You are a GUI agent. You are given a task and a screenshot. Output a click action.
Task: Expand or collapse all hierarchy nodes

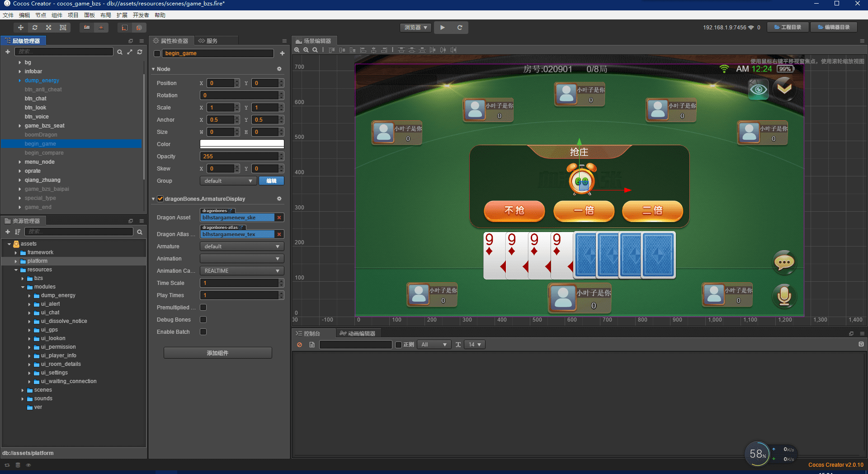pyautogui.click(x=130, y=52)
